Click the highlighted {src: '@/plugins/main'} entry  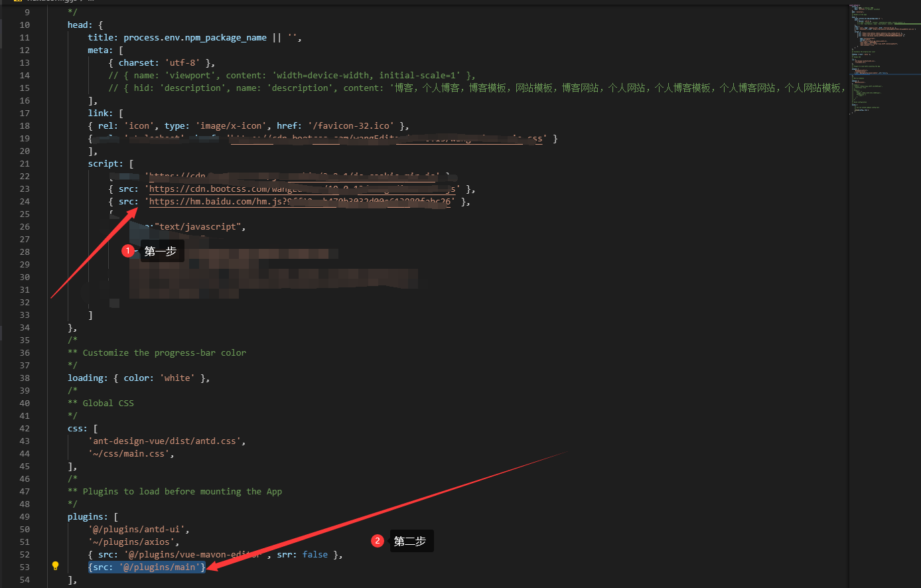tap(147, 567)
